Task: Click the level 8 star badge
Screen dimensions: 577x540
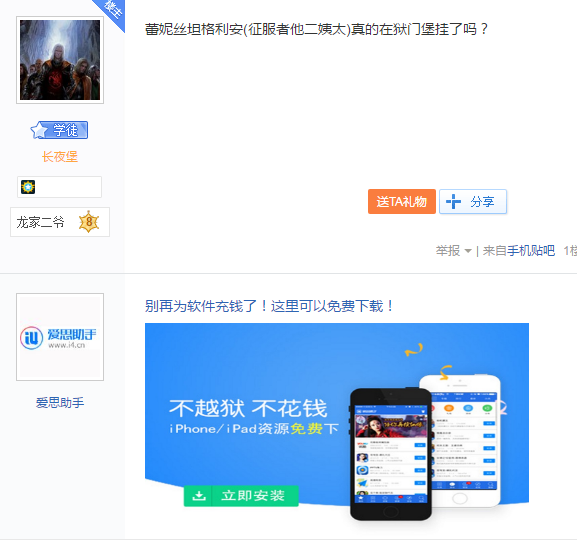Action: click(89, 222)
